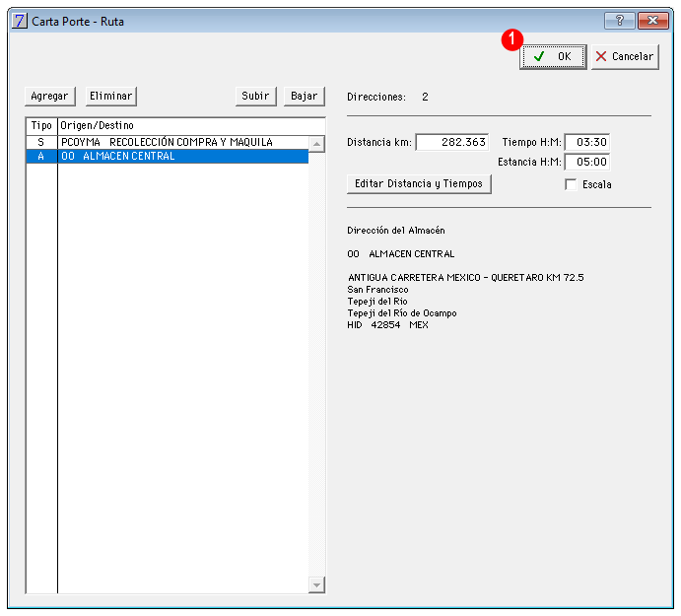Click the Estancia H:M field

[587, 162]
